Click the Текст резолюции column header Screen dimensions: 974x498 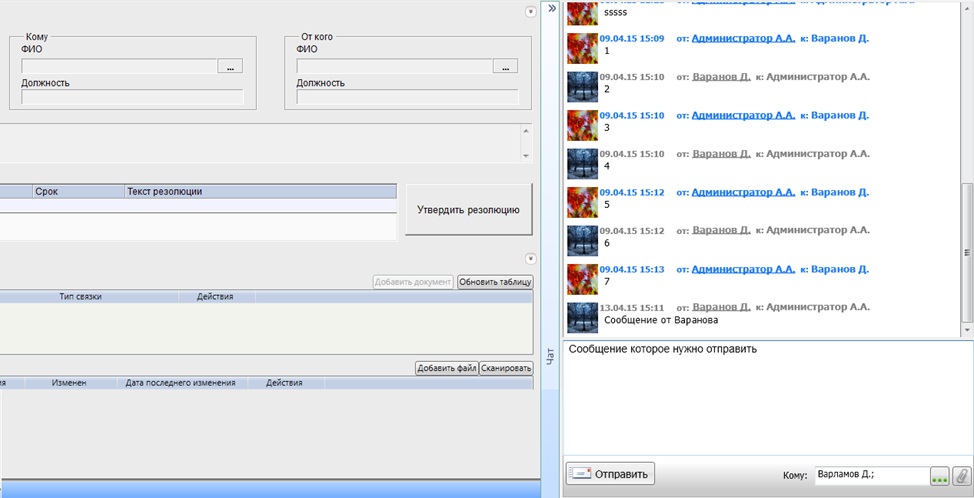point(260,192)
